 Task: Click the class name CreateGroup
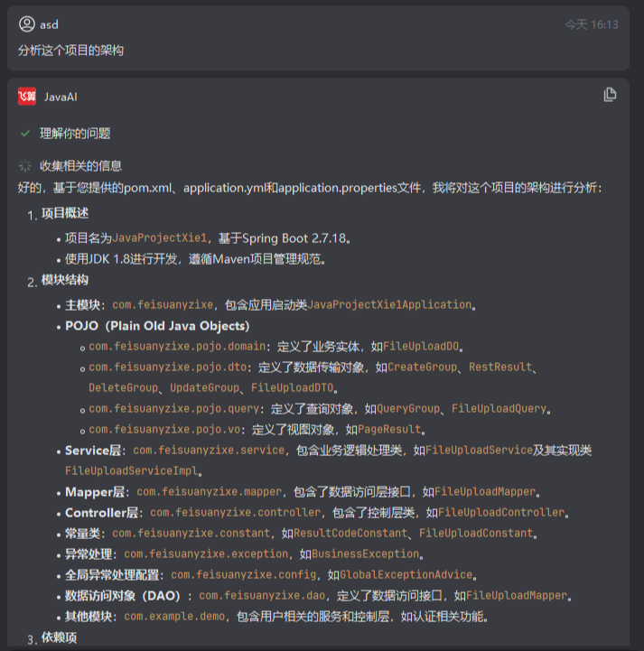[x=422, y=367]
